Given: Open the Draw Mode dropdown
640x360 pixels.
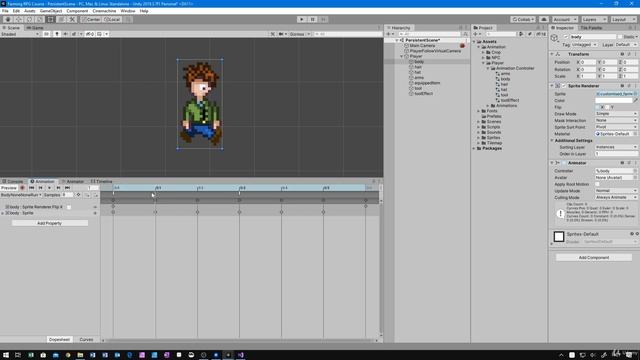Looking at the screenshot, I should point(616,114).
